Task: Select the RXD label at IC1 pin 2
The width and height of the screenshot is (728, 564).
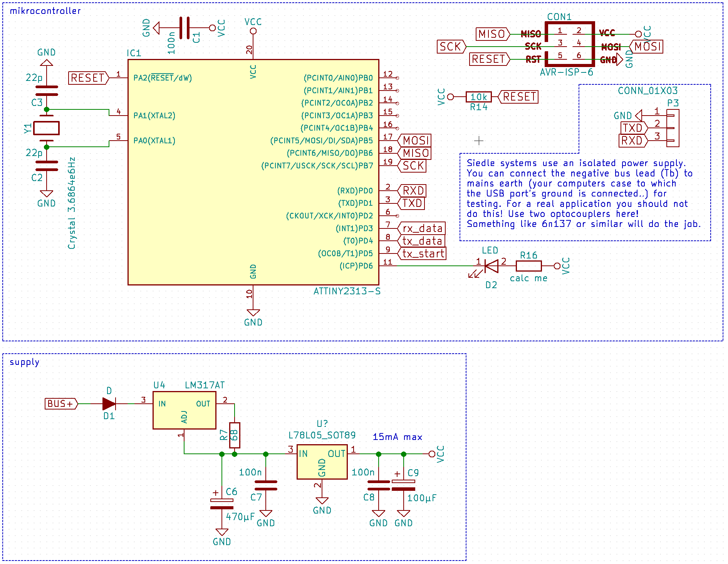Action: (x=412, y=191)
